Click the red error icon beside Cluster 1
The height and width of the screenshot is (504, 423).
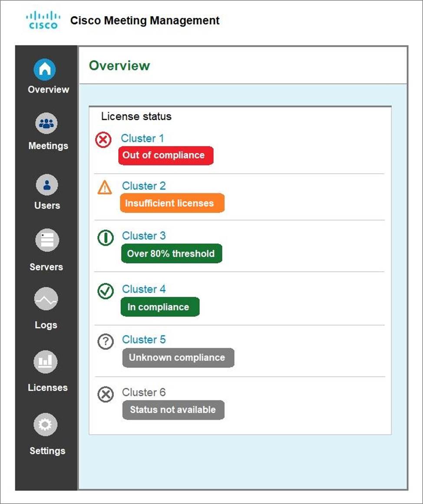(x=103, y=140)
